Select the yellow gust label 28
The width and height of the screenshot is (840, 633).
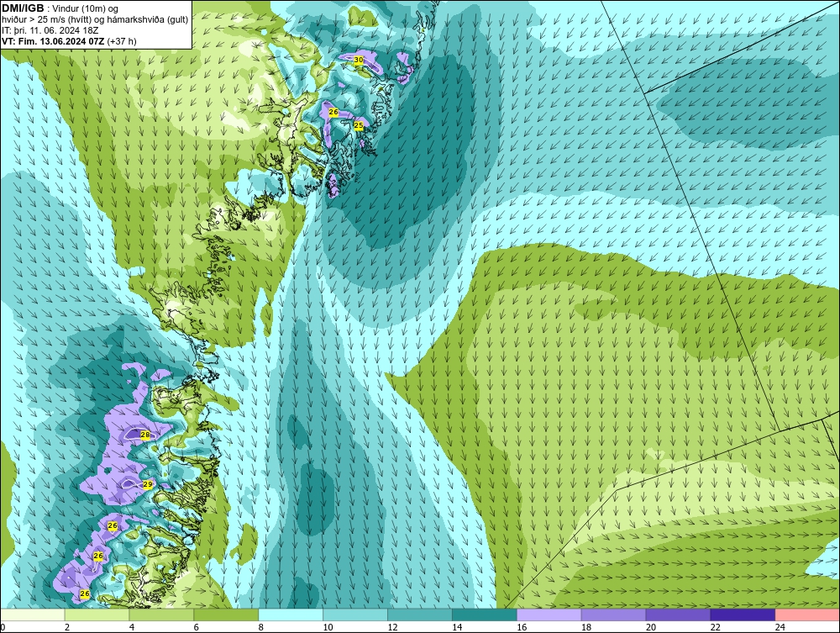(145, 435)
